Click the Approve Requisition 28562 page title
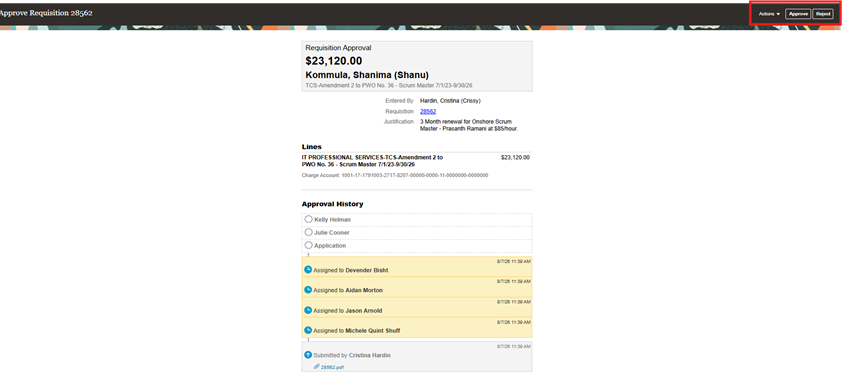Screen dimensions: 842x381 (x=46, y=13)
